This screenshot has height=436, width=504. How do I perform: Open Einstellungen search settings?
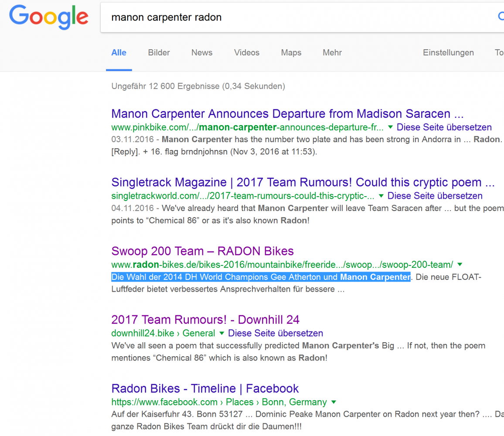click(448, 53)
